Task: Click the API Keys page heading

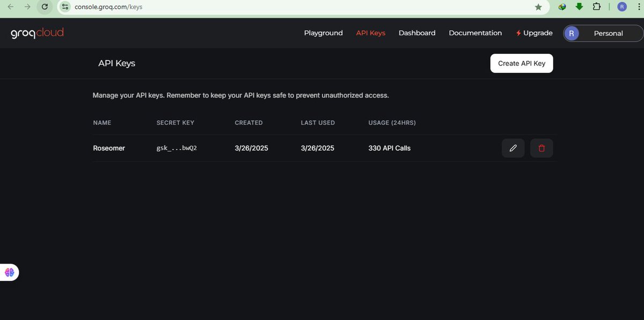Action: (x=116, y=63)
